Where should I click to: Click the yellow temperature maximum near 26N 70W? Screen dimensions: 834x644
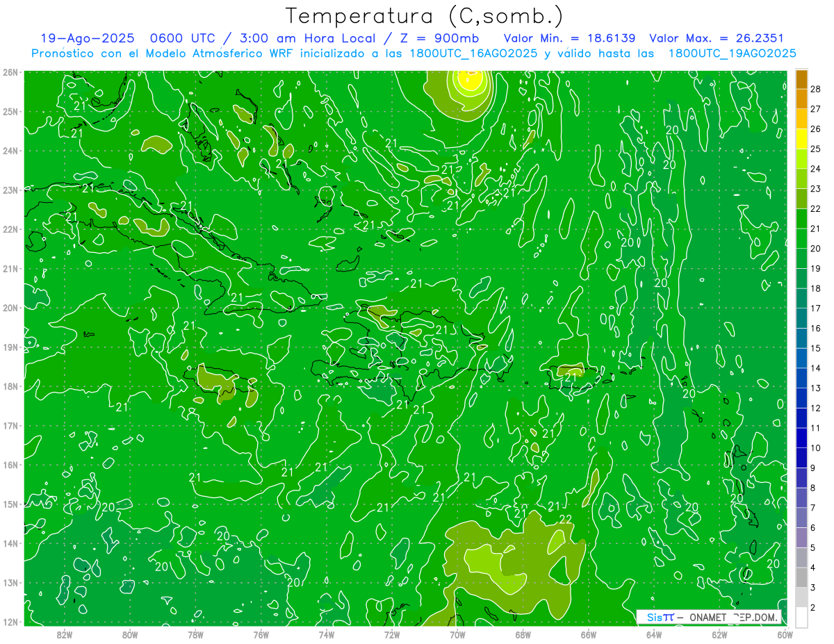(470, 81)
